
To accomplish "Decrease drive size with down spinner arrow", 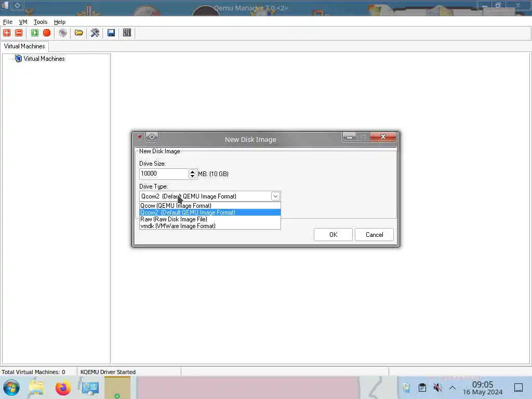I will click(x=192, y=176).
